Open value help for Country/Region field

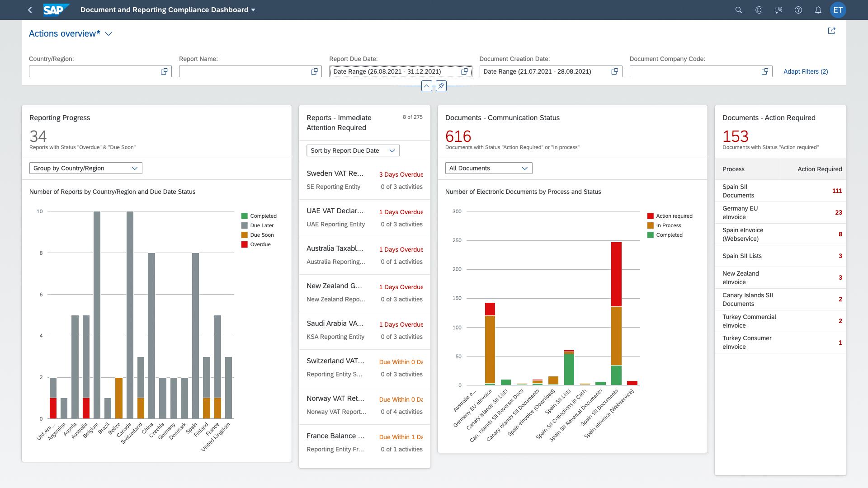164,71
